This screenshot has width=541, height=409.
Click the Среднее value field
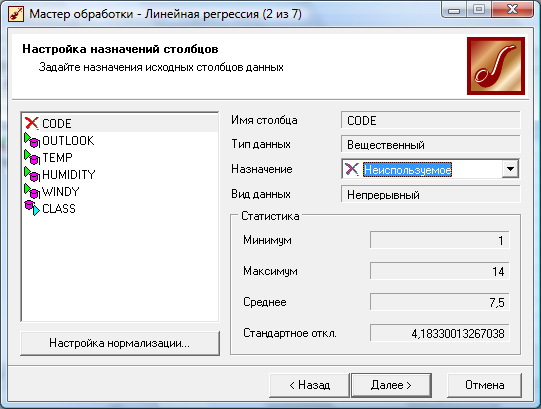point(439,302)
